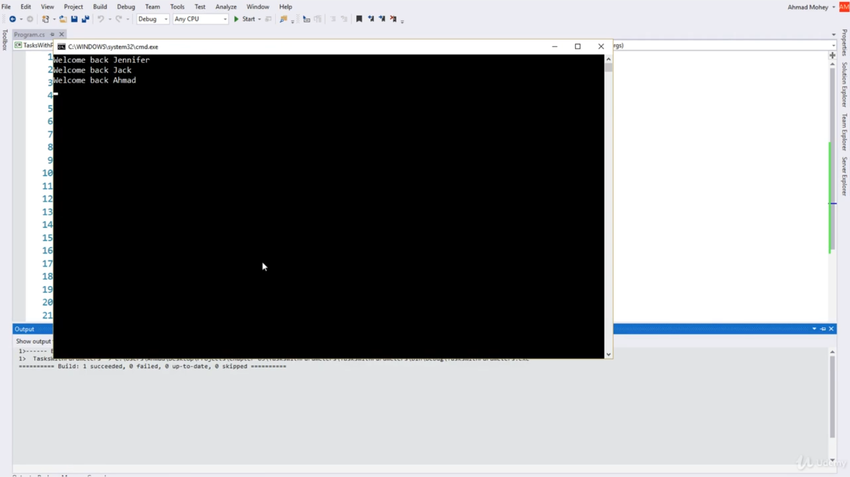Image resolution: width=850 pixels, height=477 pixels.
Task: Click the Previous Bookmark icon
Action: [371, 19]
